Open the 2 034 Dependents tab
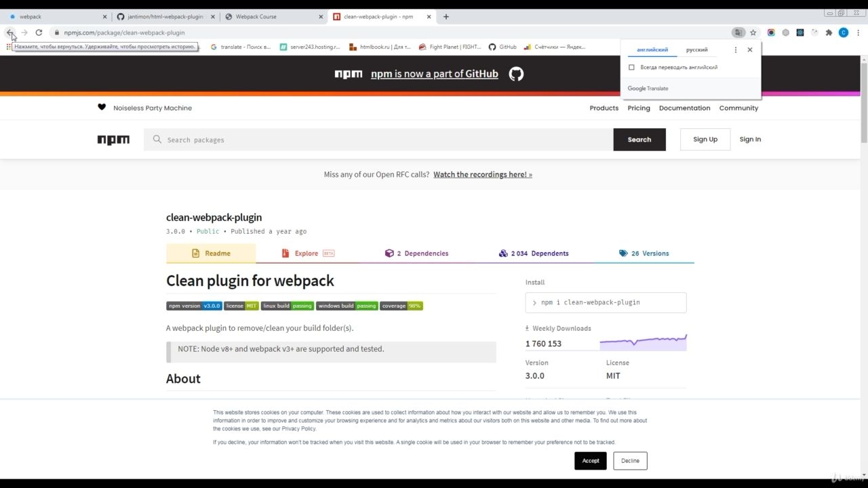 pyautogui.click(x=534, y=253)
